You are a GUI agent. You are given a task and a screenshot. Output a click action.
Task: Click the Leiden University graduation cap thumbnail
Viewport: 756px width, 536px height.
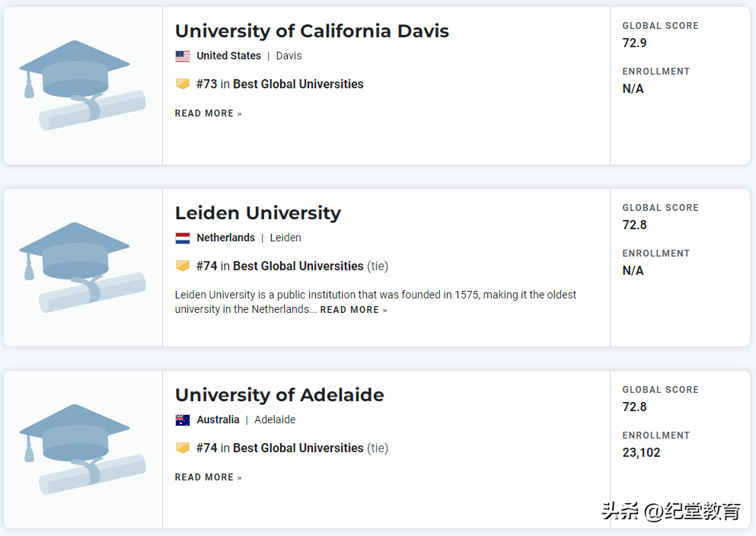tap(82, 267)
